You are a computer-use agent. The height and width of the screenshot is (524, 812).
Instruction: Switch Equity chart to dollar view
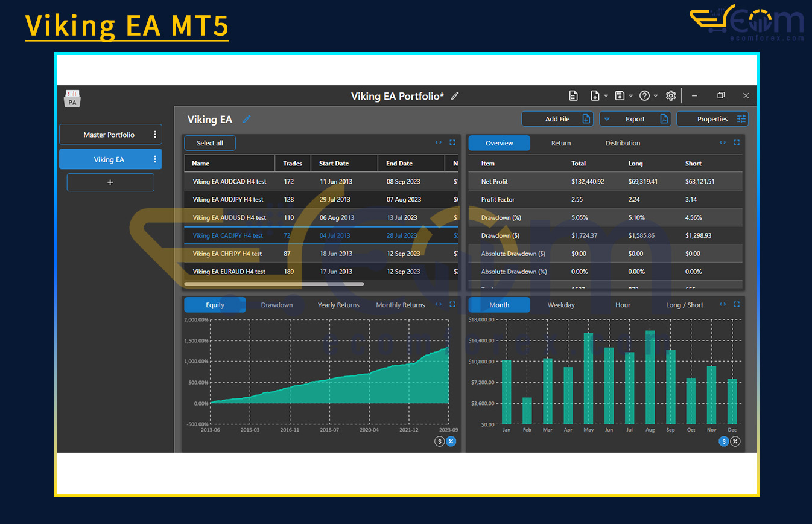tap(440, 442)
